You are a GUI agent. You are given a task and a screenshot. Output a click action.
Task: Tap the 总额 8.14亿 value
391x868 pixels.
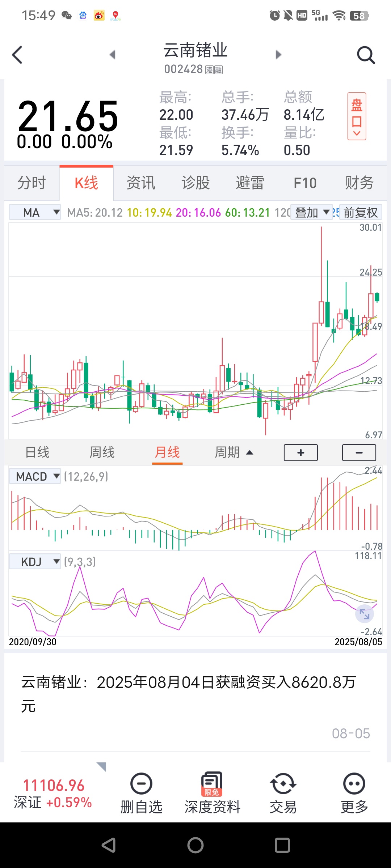(304, 115)
